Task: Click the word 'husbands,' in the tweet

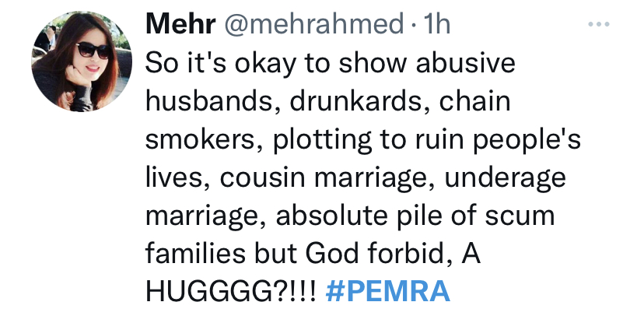Action: 208,101
